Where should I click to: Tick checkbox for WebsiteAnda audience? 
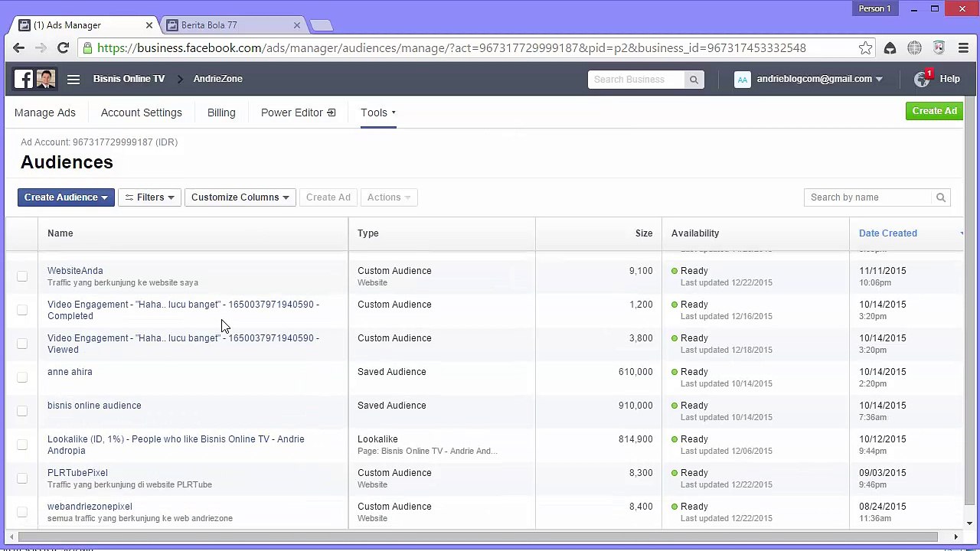click(22, 276)
